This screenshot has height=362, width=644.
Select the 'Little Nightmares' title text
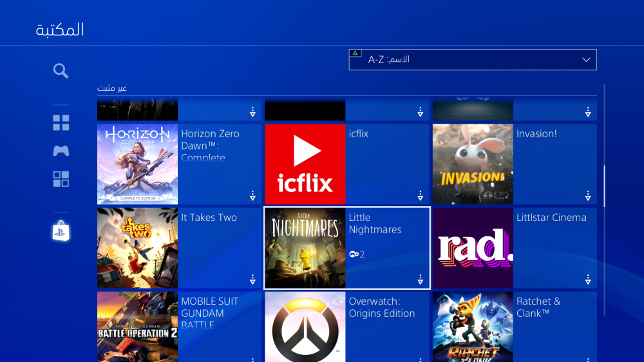375,224
